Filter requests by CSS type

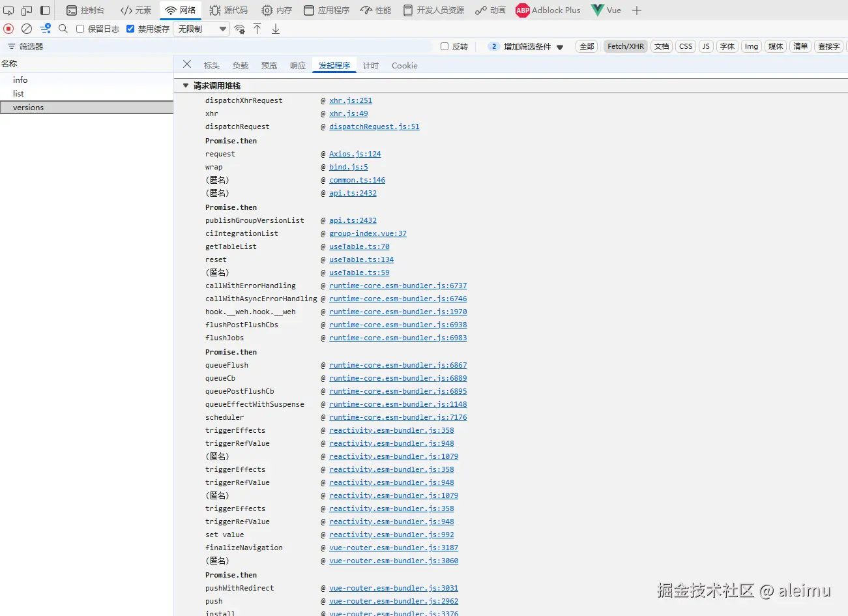pyautogui.click(x=686, y=46)
